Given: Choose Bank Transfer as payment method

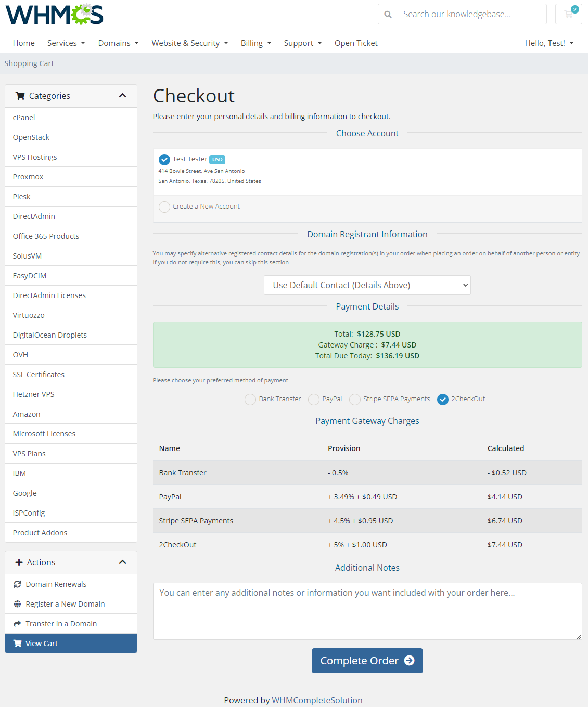Looking at the screenshot, I should (250, 399).
